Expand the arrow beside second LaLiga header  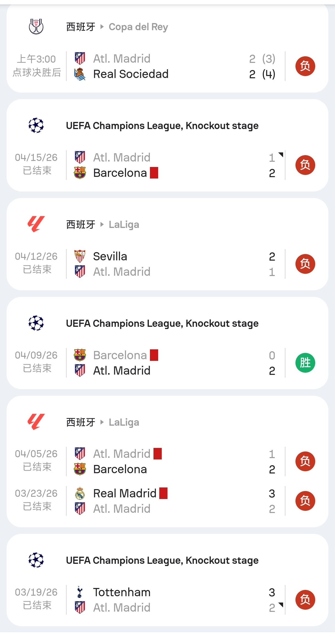(102, 422)
